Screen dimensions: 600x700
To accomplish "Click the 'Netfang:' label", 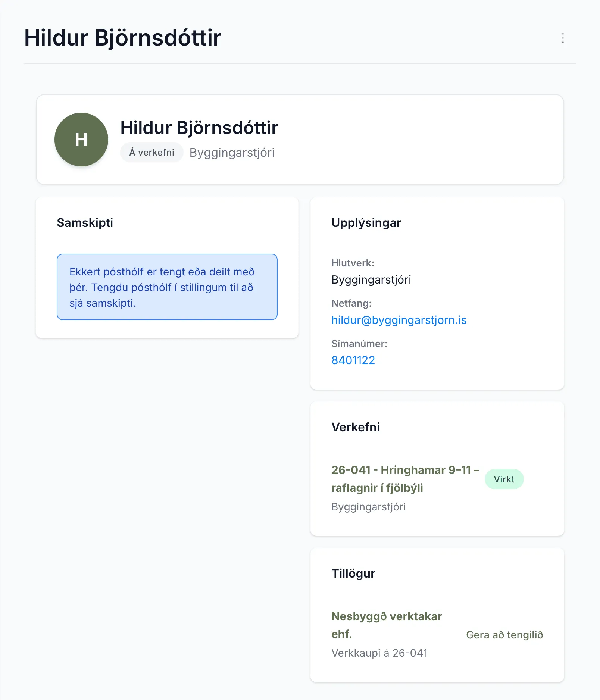I will 351,303.
